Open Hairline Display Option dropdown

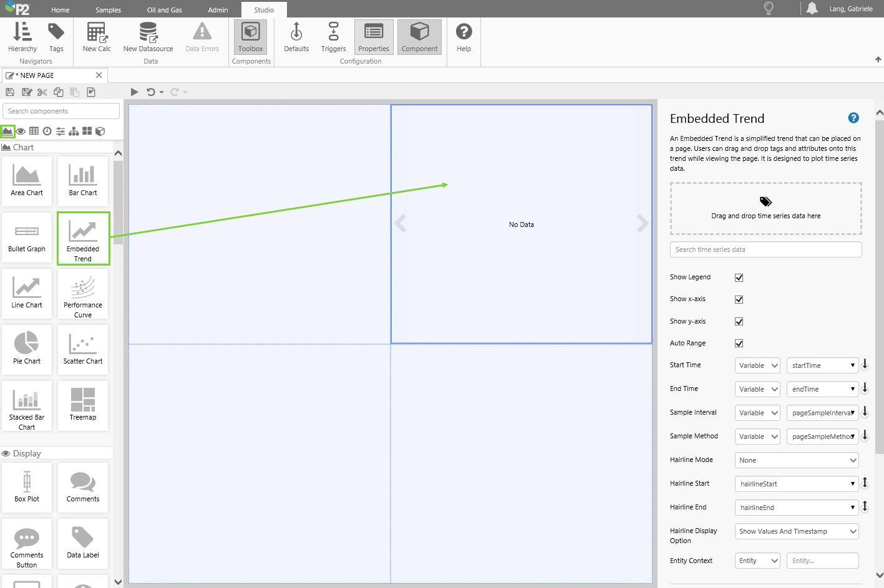[x=797, y=531]
